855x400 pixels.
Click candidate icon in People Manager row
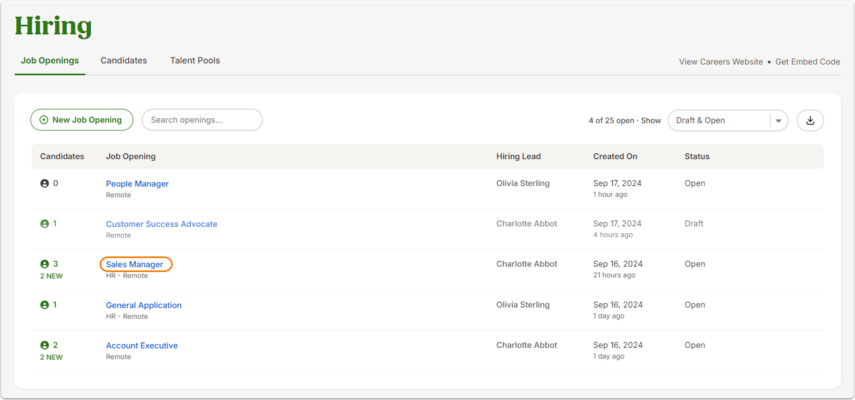point(45,184)
